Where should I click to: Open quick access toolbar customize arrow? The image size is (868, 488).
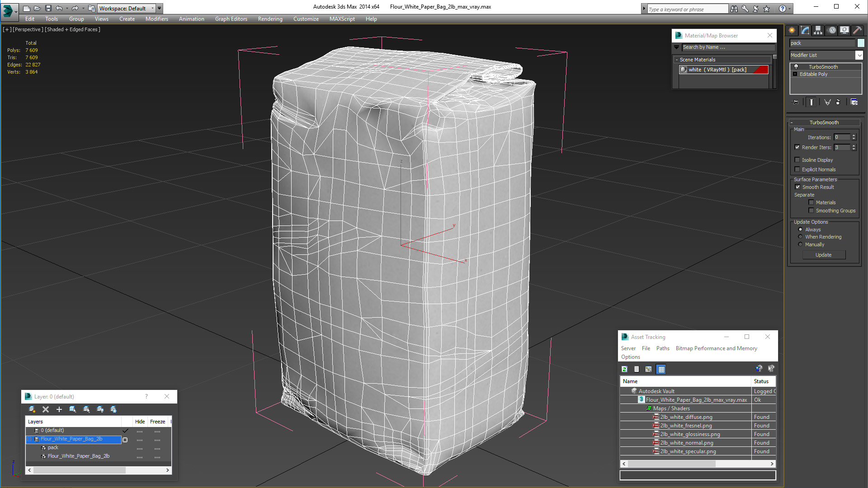pyautogui.click(x=160, y=8)
